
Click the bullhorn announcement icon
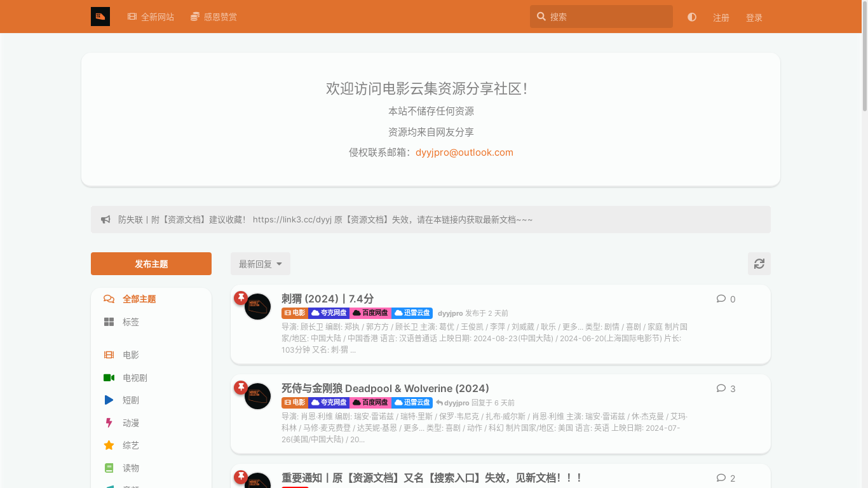(x=105, y=220)
